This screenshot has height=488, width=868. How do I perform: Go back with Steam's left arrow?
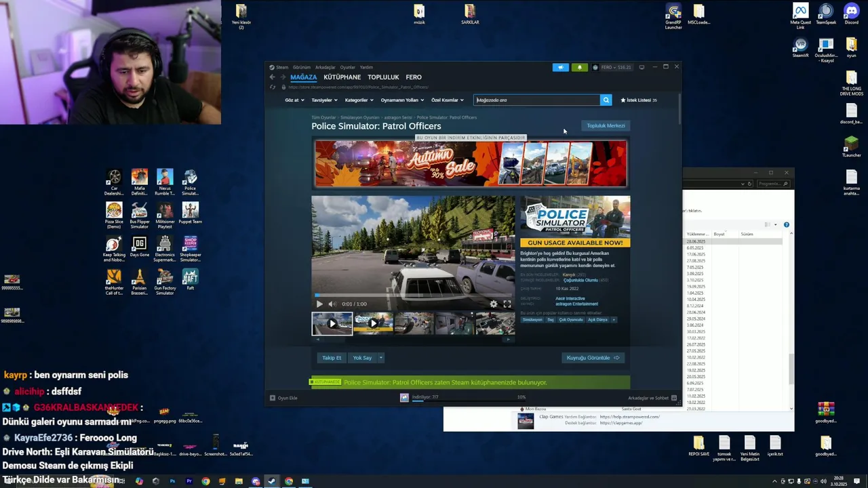click(273, 77)
